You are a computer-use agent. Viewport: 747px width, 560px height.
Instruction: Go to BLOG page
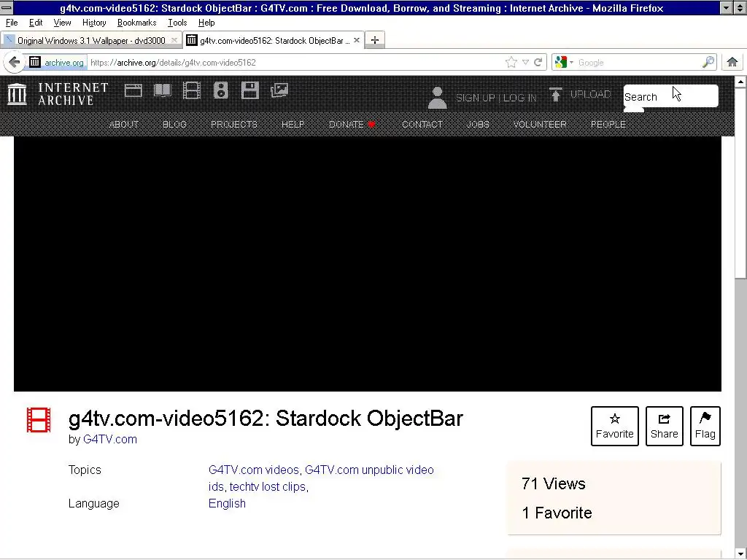pyautogui.click(x=174, y=124)
